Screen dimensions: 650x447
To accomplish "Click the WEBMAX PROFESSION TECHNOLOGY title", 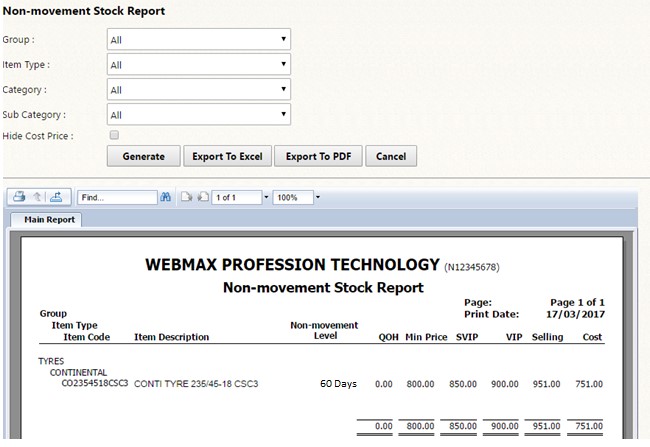I will 292,265.
